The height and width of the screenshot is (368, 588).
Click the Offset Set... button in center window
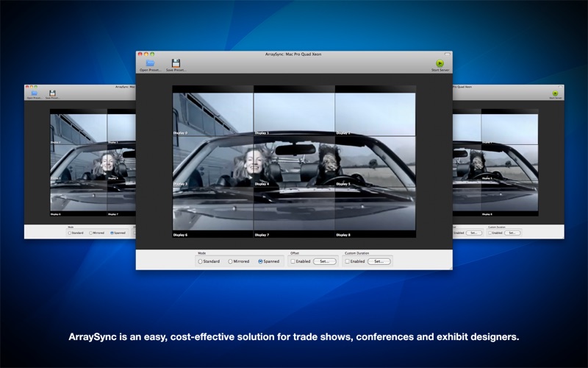click(x=325, y=261)
